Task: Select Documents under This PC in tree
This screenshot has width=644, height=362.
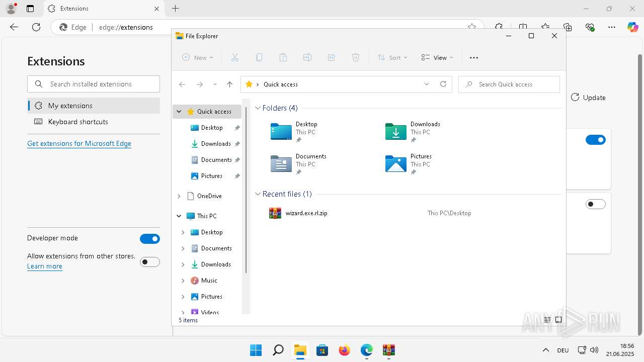Action: click(216, 248)
